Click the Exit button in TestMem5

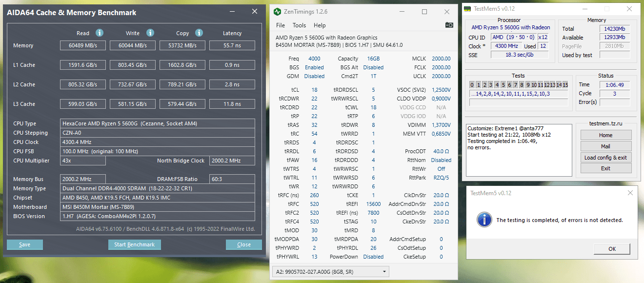(606, 168)
